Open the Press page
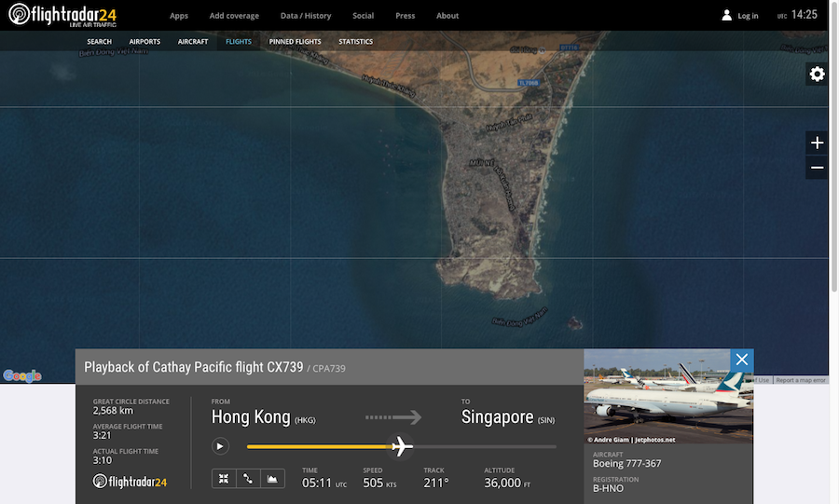The image size is (839, 504). [x=406, y=16]
